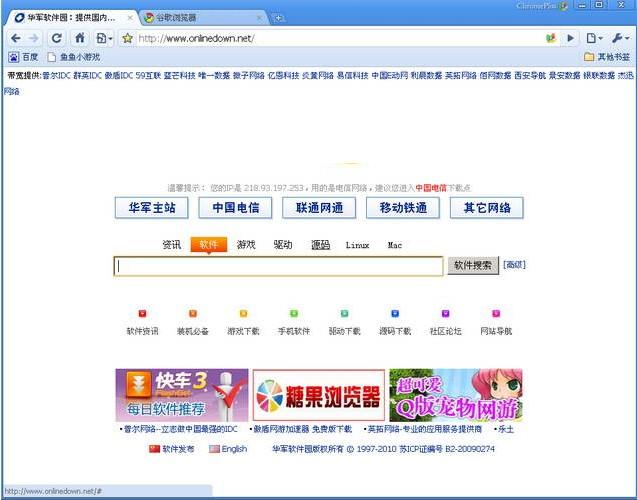Open the 傲盾网游加速器 免费版下载 link
Screen dimensions: 637x500
click(x=303, y=429)
